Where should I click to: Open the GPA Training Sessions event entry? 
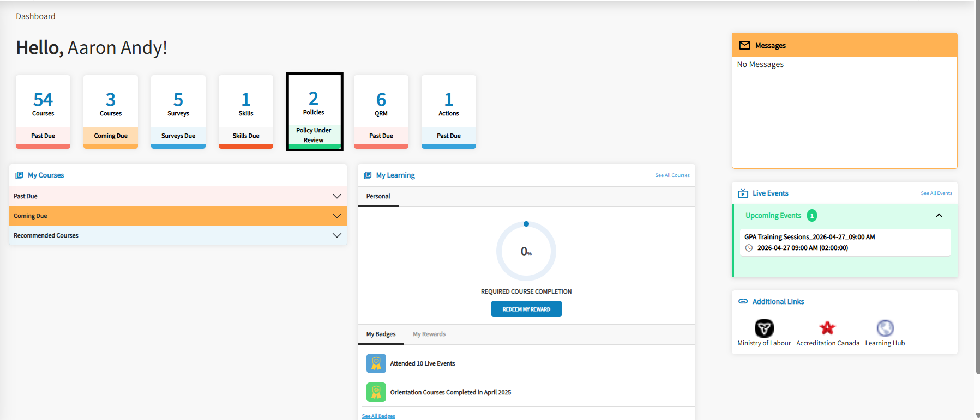[845, 242]
